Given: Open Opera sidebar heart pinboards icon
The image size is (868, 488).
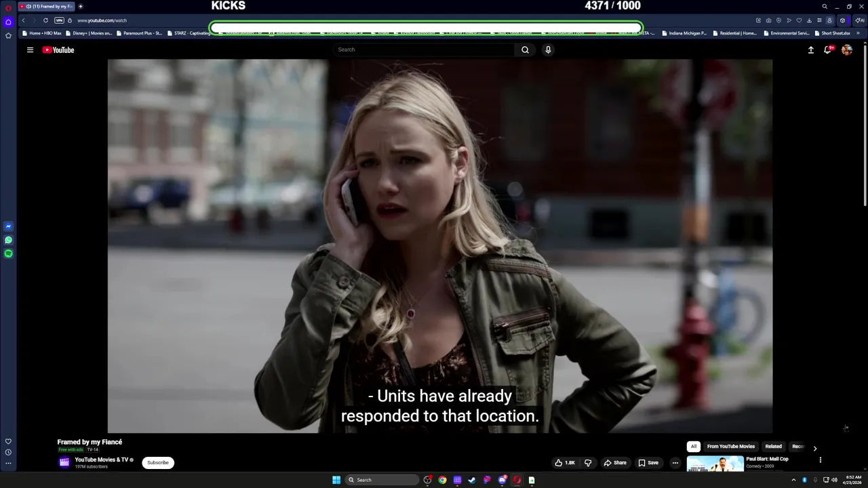Looking at the screenshot, I should 8,441.
